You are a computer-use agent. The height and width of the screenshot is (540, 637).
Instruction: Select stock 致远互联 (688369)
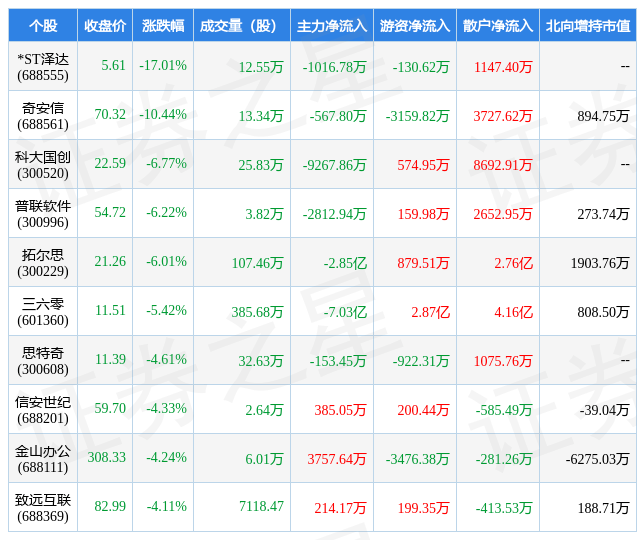tap(43, 508)
